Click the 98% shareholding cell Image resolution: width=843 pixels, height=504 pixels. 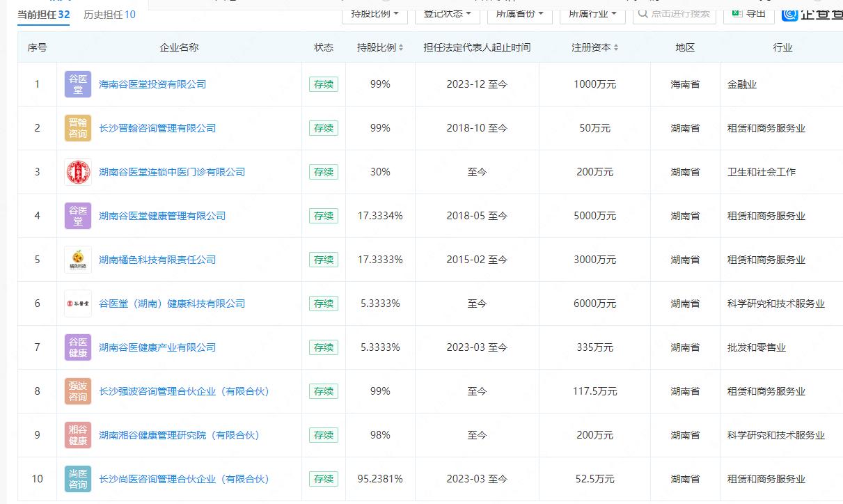[380, 435]
